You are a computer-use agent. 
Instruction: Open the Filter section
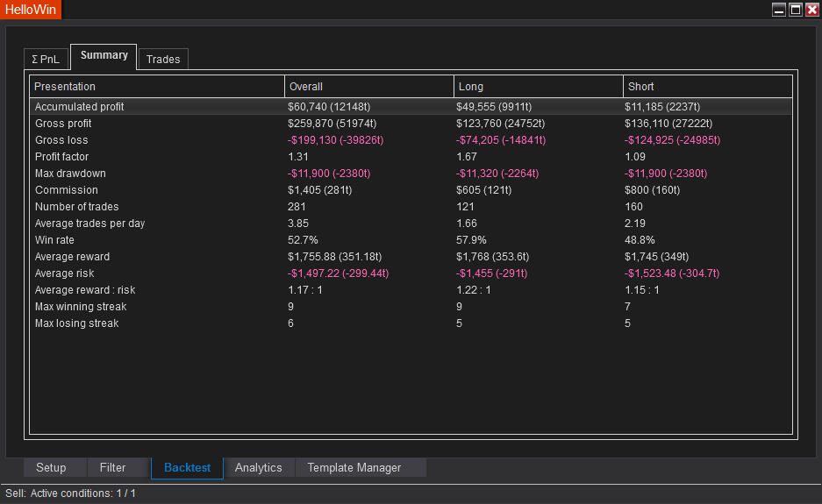112,468
